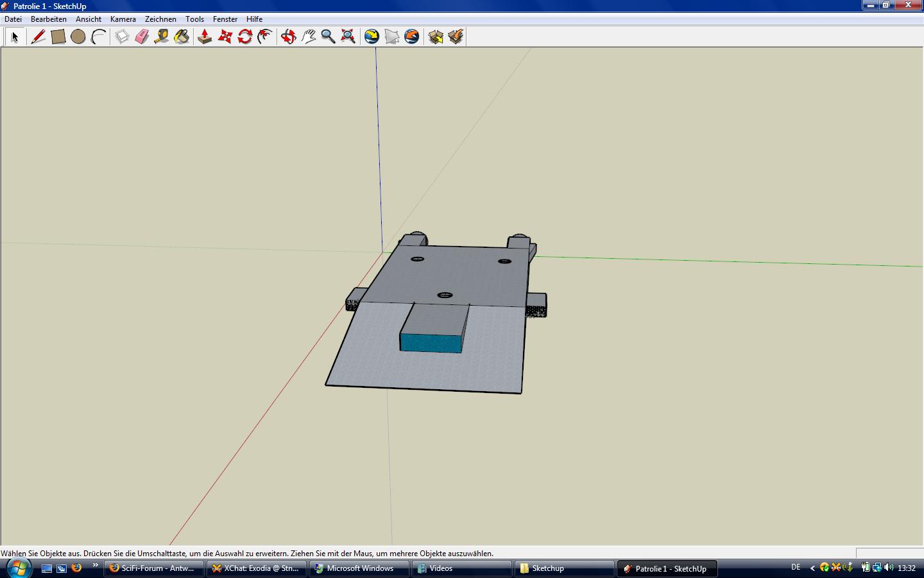Pick the Circle drawing tool

pos(78,37)
